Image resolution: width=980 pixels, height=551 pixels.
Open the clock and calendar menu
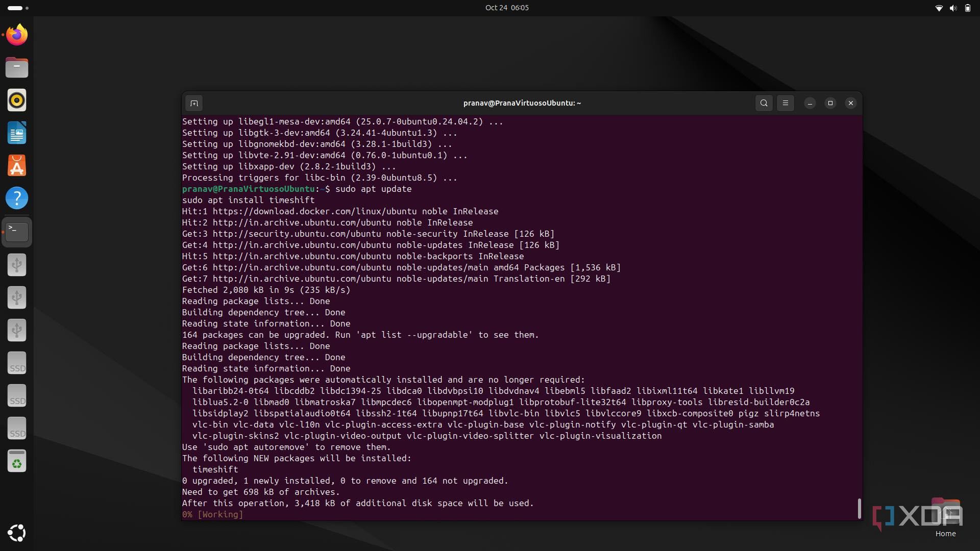pyautogui.click(x=506, y=8)
